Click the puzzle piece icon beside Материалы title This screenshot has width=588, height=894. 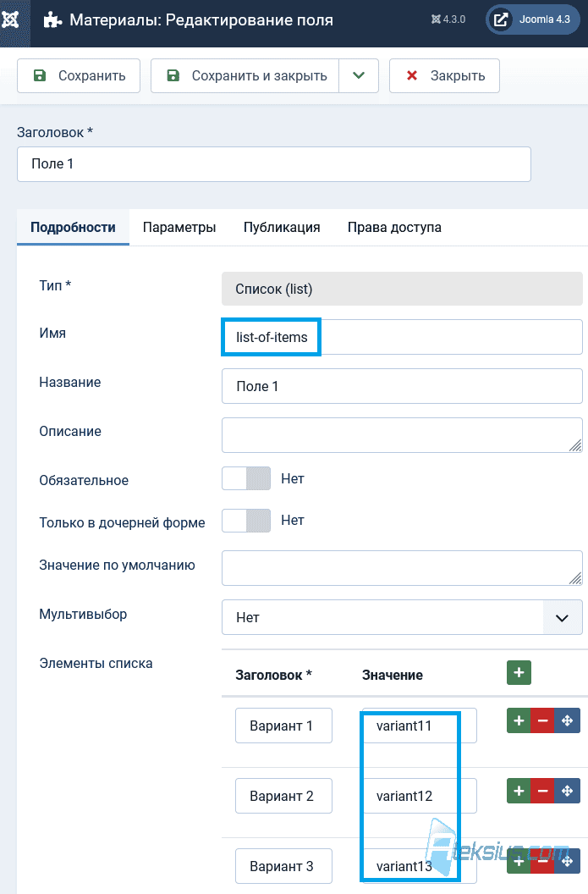coord(53,20)
